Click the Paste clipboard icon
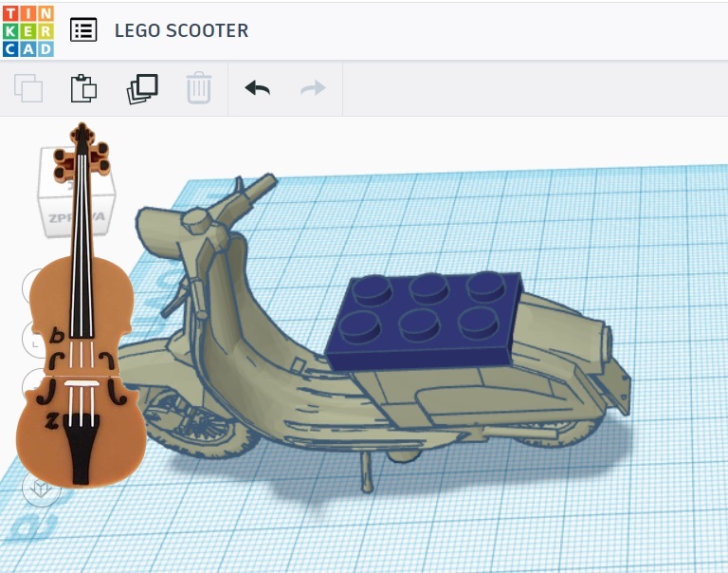This screenshot has width=728, height=573. click(83, 88)
